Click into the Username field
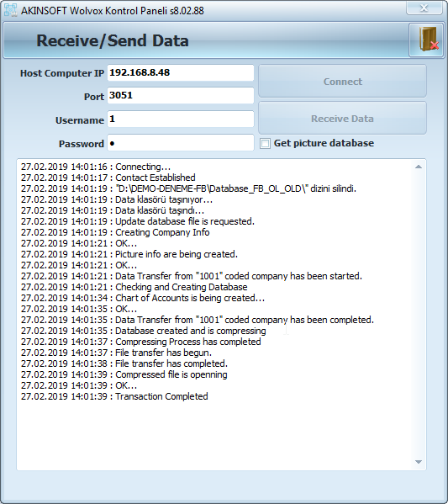448x504 pixels. coord(181,119)
